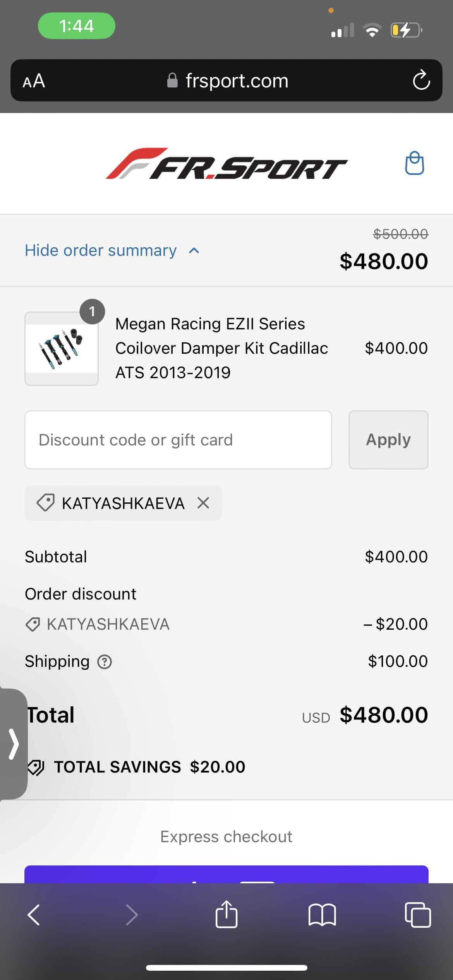
Task: Tap the coilover kit product thumbnail
Action: coord(62,348)
